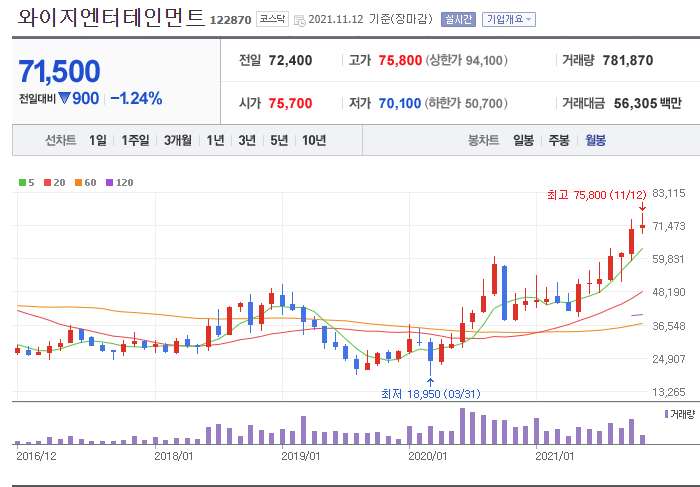Click the 2021.11.12 기준(장마감) date text
This screenshot has width=700, height=487.
(x=370, y=19)
